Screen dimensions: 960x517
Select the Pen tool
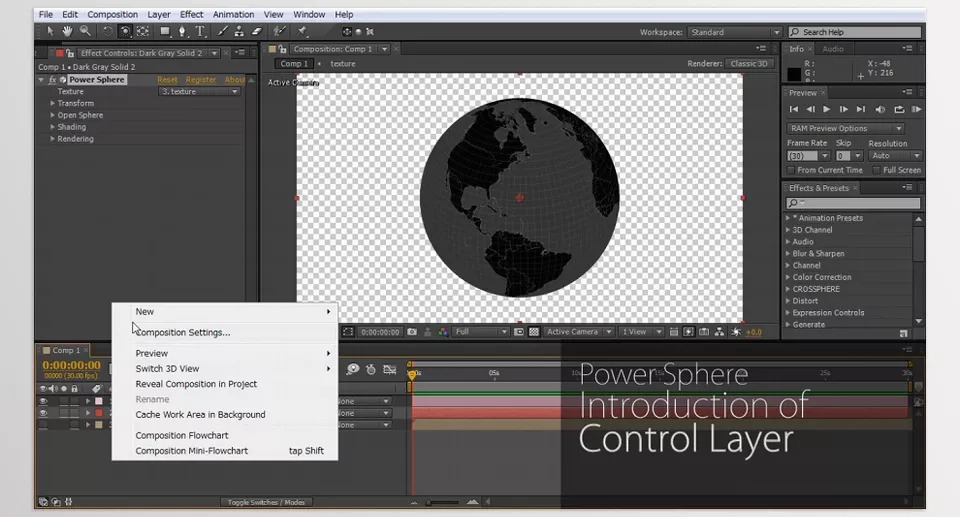pos(182,31)
